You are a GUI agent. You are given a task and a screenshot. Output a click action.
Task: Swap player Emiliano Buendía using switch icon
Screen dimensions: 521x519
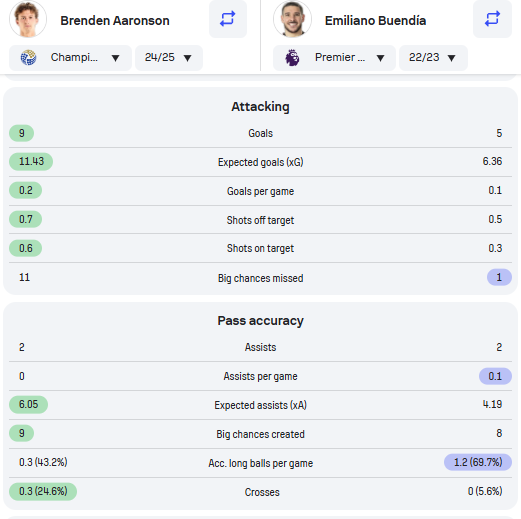tap(492, 19)
